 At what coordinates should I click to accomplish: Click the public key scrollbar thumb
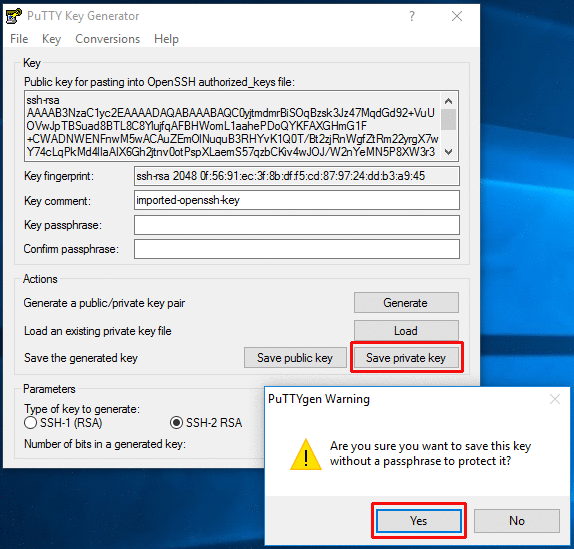point(448,119)
